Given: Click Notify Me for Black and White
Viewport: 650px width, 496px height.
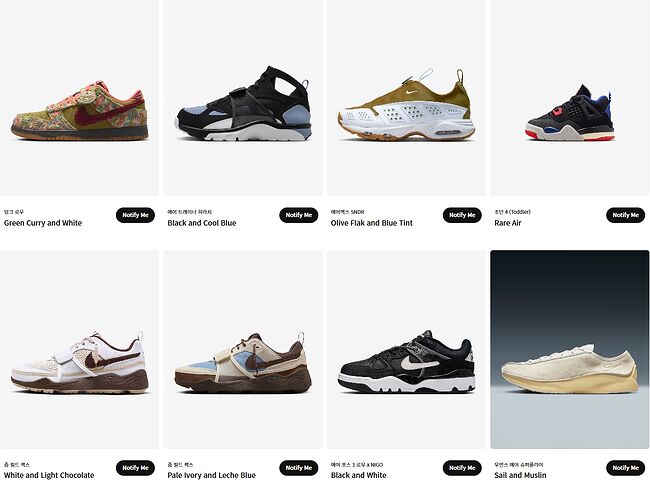Looking at the screenshot, I should click(462, 468).
